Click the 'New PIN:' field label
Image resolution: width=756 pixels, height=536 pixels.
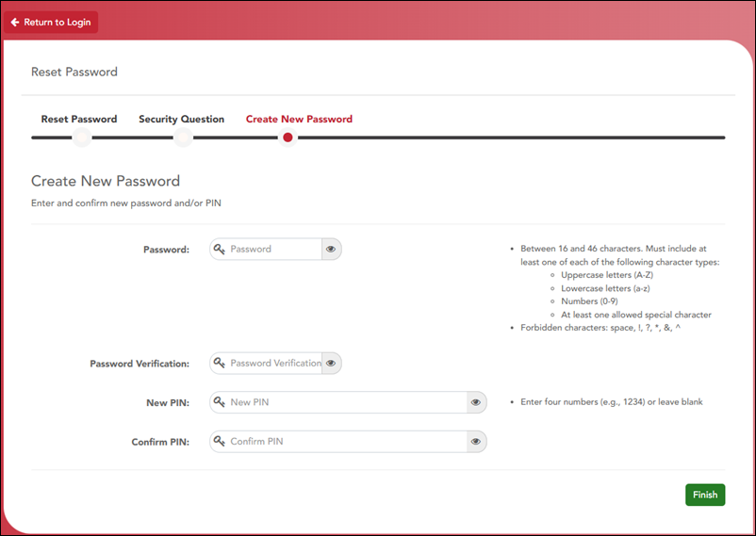tap(168, 402)
